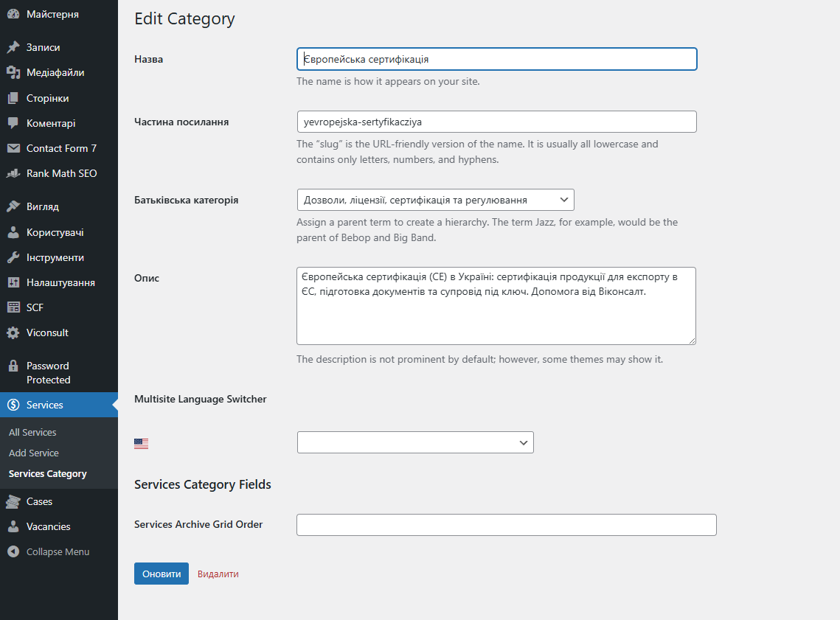Click the wrench icon for Інструменти
Screen dimensions: 840x620
pos(13,257)
